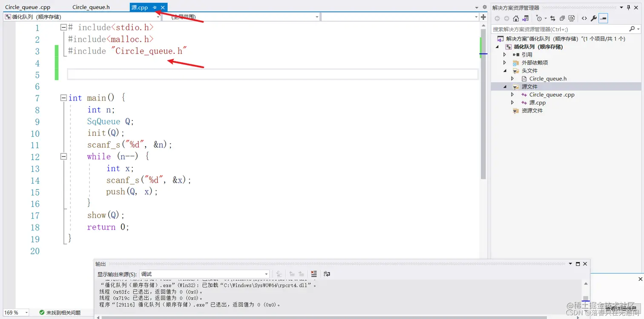The width and height of the screenshot is (644, 319).
Task: Collapse the 头文件 folder
Action: tap(505, 71)
